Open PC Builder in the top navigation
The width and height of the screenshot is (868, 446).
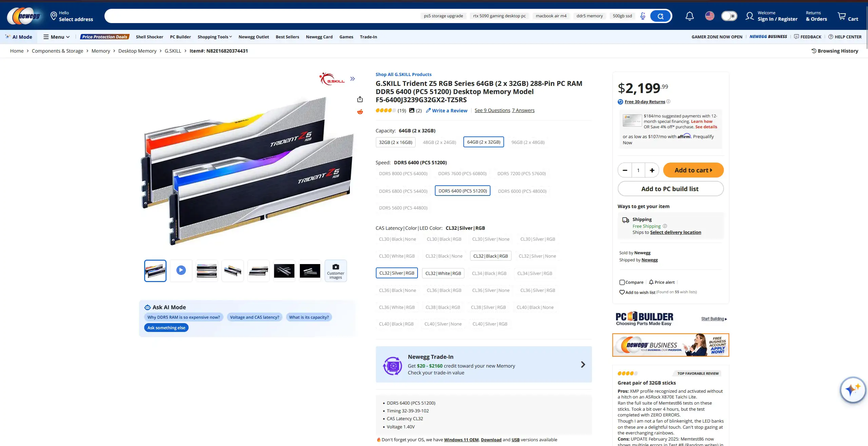click(180, 37)
